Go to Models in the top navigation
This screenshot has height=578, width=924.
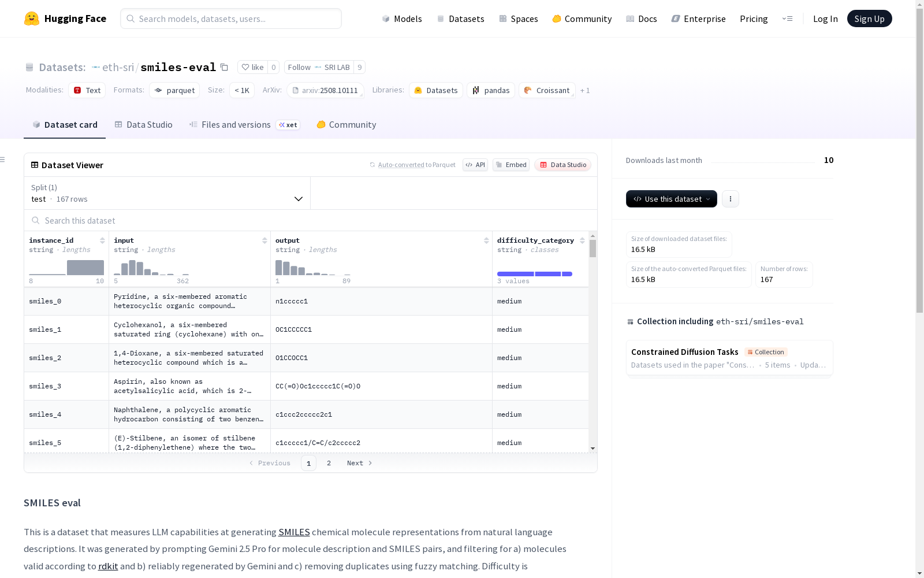tap(402, 18)
